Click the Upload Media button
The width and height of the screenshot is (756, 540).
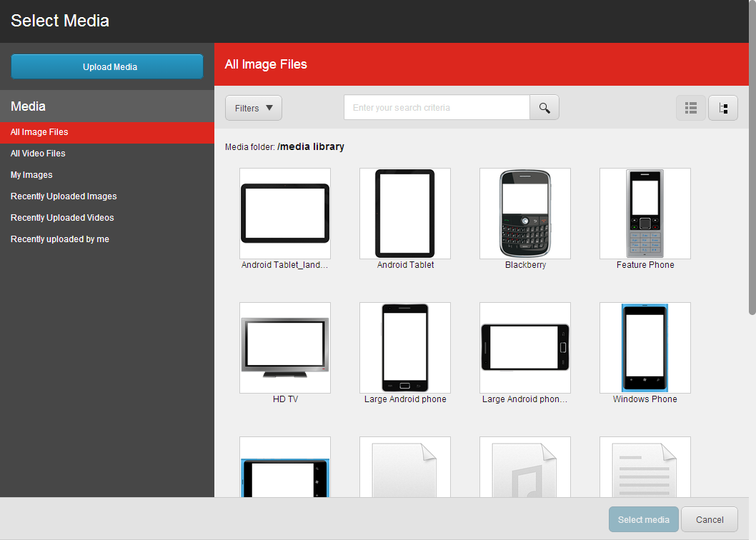(106, 66)
